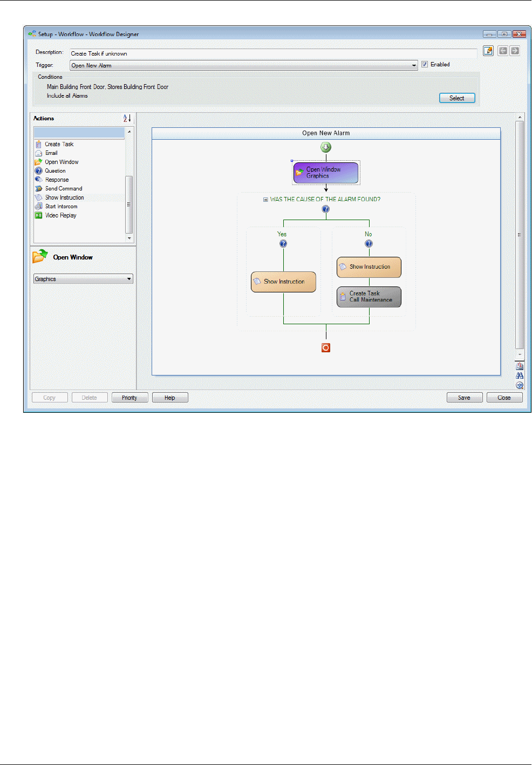Select Show Instruction node in Yes branch
The image size is (532, 765).
[x=283, y=282]
